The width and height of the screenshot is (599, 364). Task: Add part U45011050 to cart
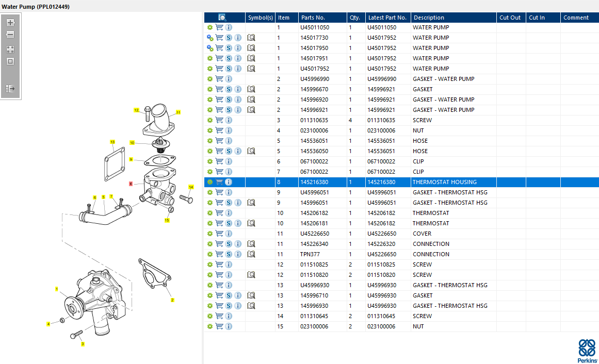[x=219, y=27]
